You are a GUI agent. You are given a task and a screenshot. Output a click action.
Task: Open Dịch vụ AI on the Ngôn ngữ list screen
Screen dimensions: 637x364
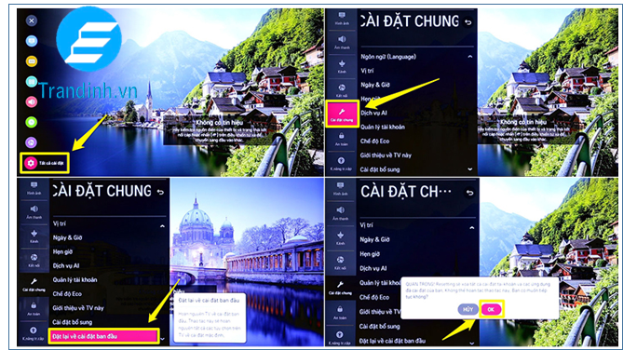click(373, 113)
